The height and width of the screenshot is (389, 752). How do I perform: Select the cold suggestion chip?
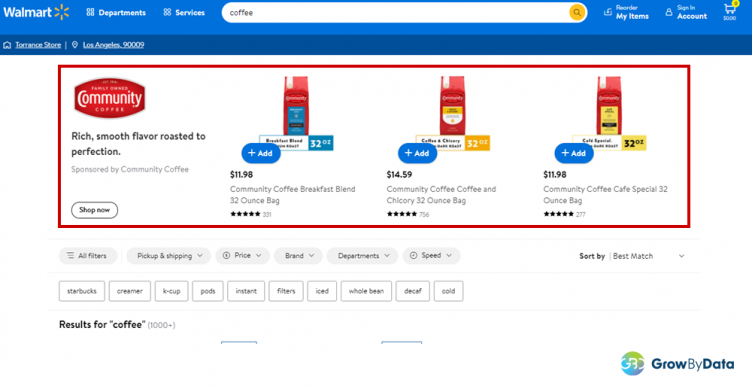[448, 291]
